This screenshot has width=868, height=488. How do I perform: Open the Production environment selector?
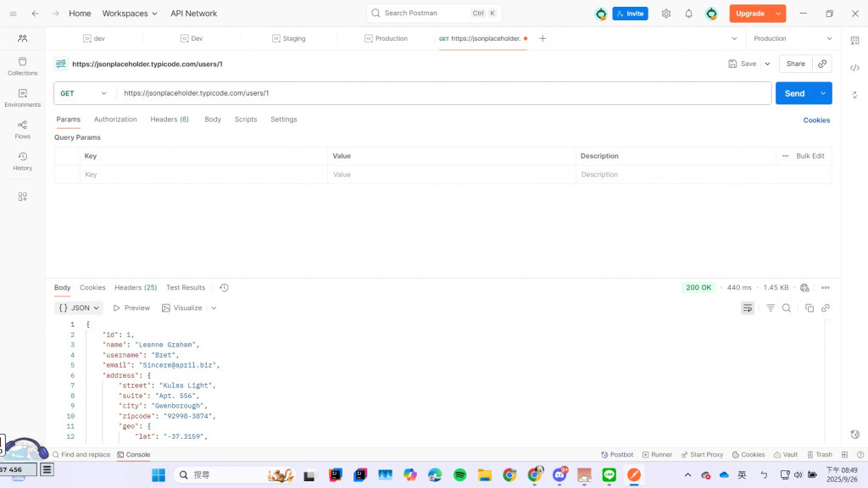(793, 38)
